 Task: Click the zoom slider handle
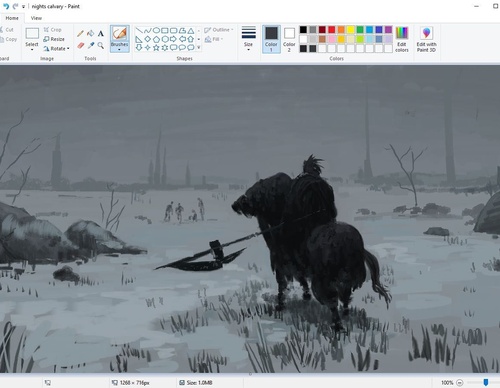pyautogui.click(x=486, y=382)
